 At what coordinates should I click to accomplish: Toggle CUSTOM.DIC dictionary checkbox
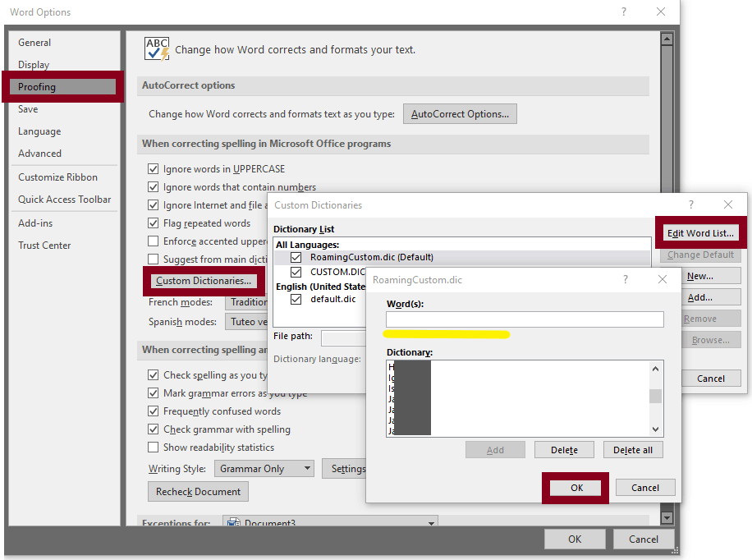[x=296, y=272]
